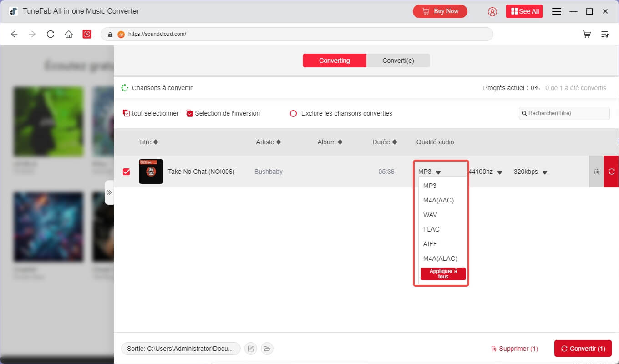Click the Qualité audio column header
Viewport: 619px width, 364px height.
click(435, 142)
